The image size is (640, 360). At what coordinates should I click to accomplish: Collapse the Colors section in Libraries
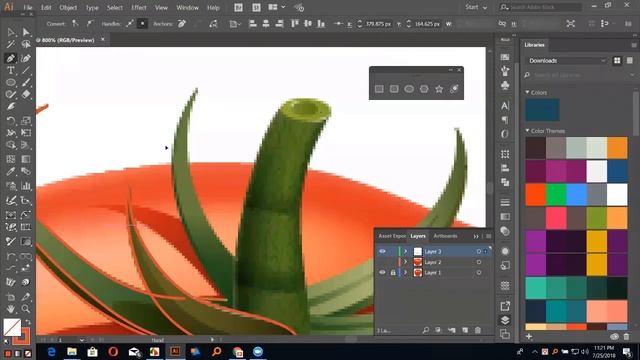pyautogui.click(x=527, y=92)
